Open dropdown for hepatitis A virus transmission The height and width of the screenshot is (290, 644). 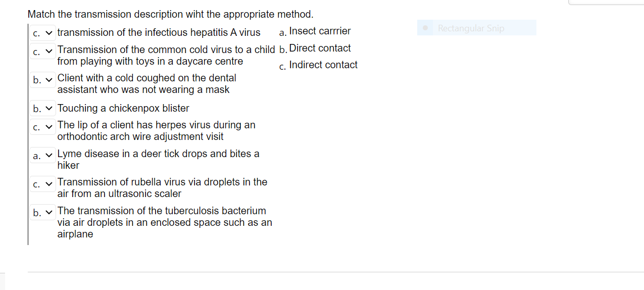[42, 33]
